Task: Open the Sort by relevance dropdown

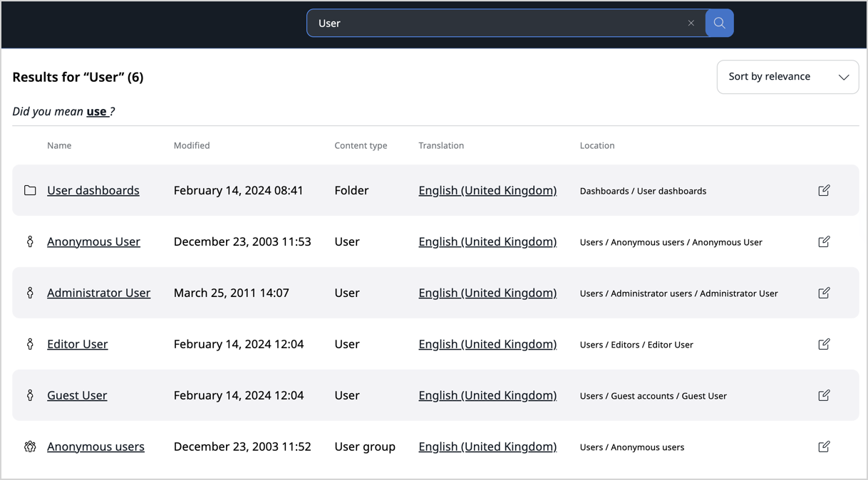Action: [787, 77]
